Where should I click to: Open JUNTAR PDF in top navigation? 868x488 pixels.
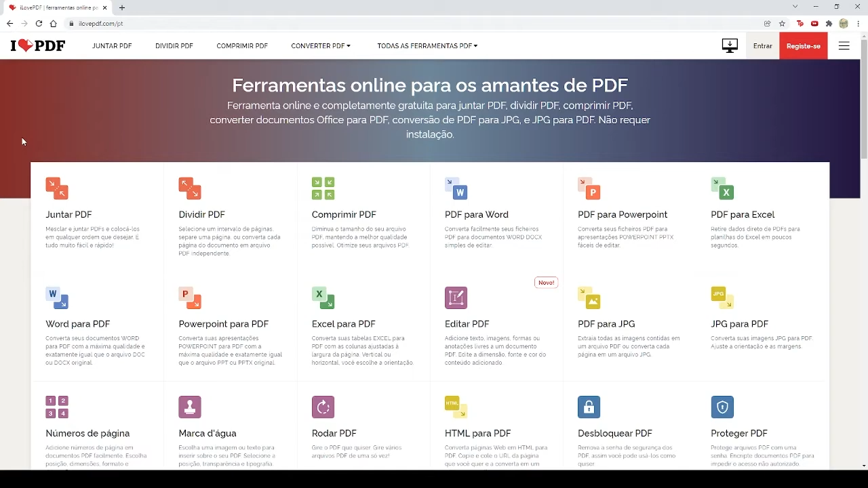click(112, 46)
